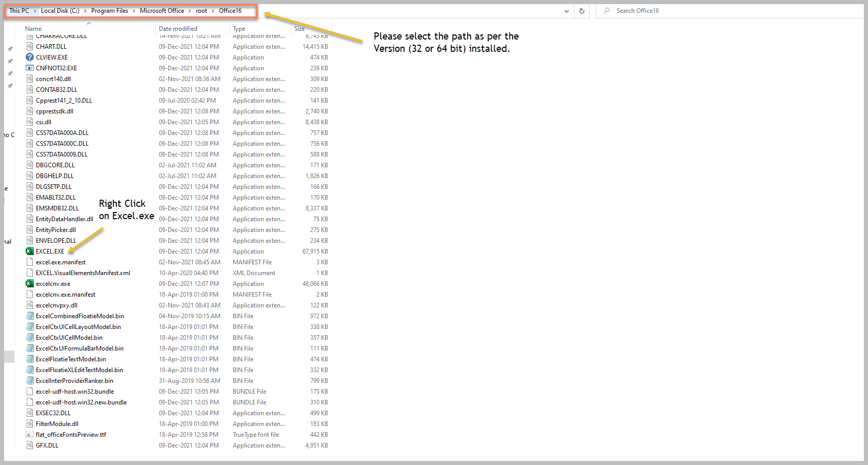Select the excel-udf-host.win32.new.bundle file name
868x465 pixels.
tap(82, 402)
